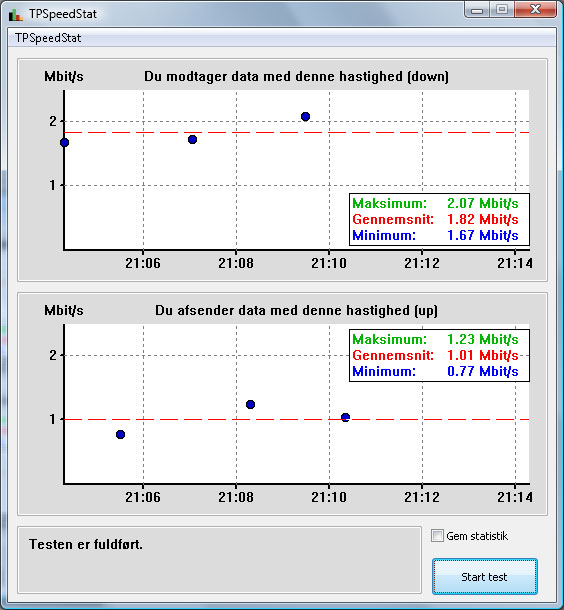This screenshot has width=564, height=610.
Task: Click the Mbit/s axis label of upload chart
Action: (64, 310)
